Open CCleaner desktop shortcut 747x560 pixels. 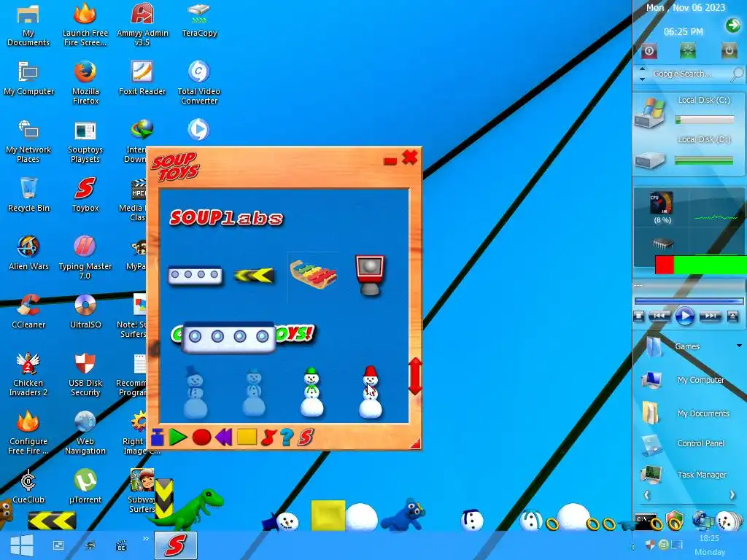tap(28, 311)
